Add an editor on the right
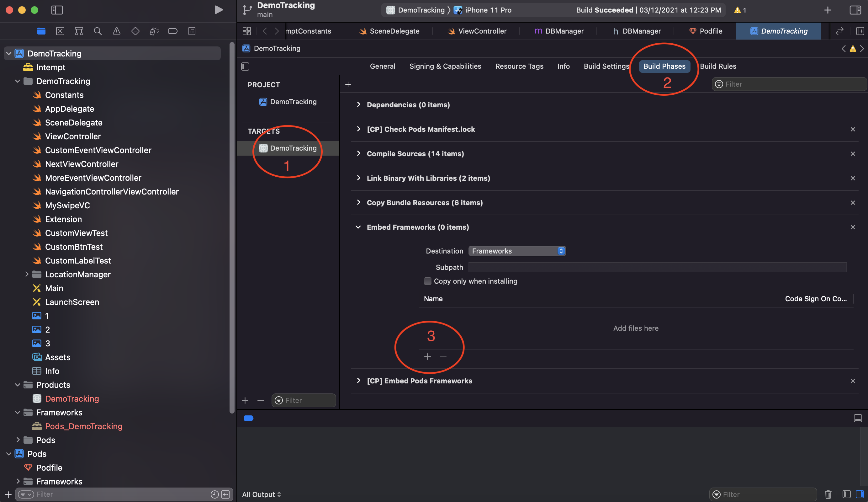The height and width of the screenshot is (502, 868). [x=860, y=31]
